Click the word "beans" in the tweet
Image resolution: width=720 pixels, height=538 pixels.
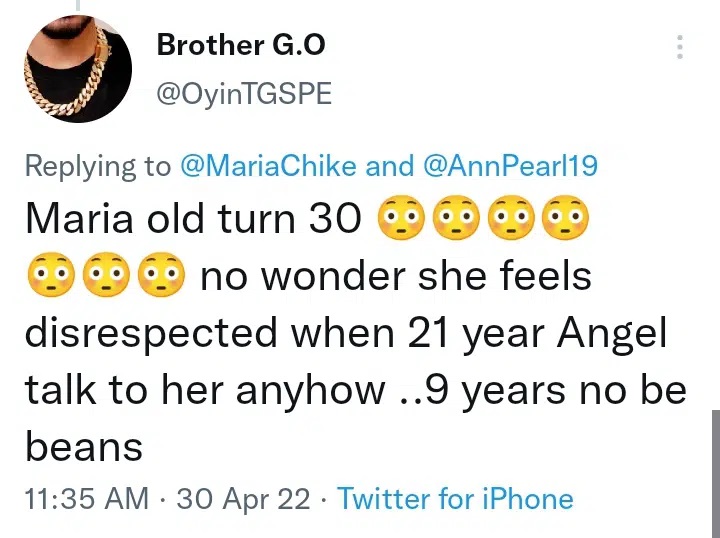tap(84, 447)
